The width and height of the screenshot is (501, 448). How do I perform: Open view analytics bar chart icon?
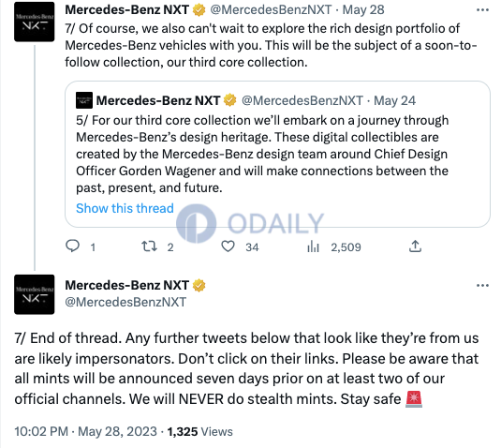point(313,246)
